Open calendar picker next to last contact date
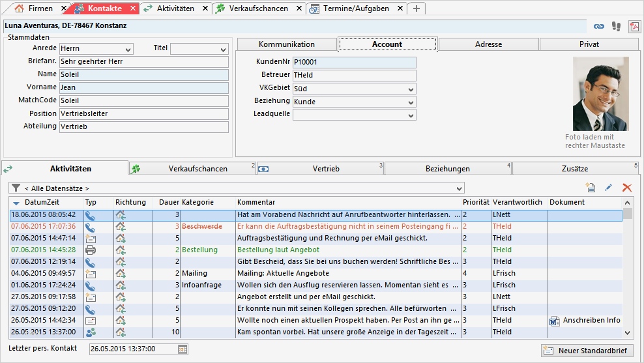This screenshot has height=363, width=644. point(183,349)
